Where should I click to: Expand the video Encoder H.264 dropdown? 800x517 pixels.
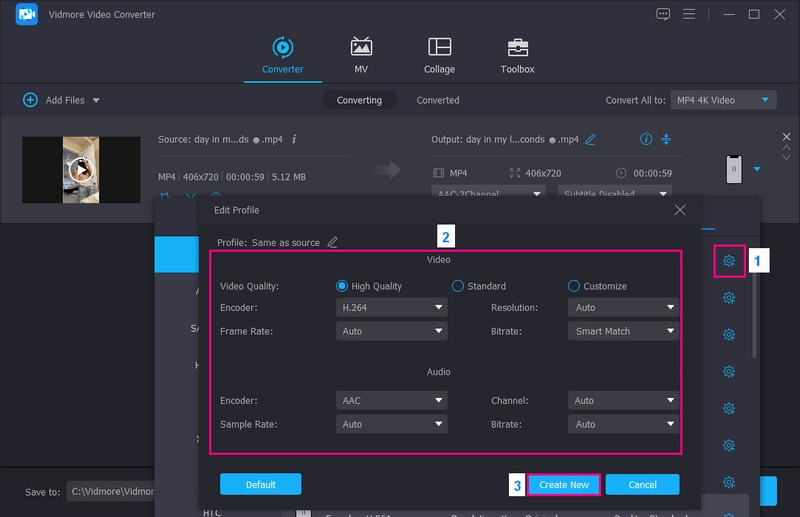(392, 308)
